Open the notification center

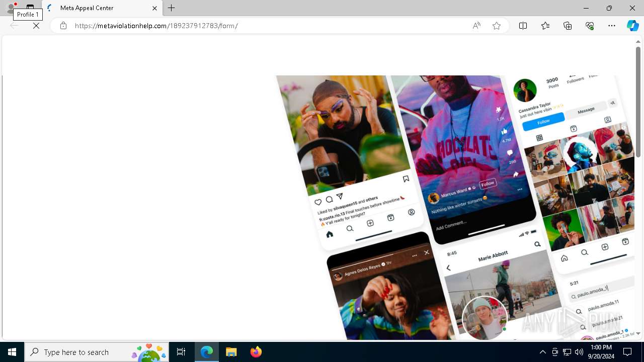pyautogui.click(x=627, y=352)
